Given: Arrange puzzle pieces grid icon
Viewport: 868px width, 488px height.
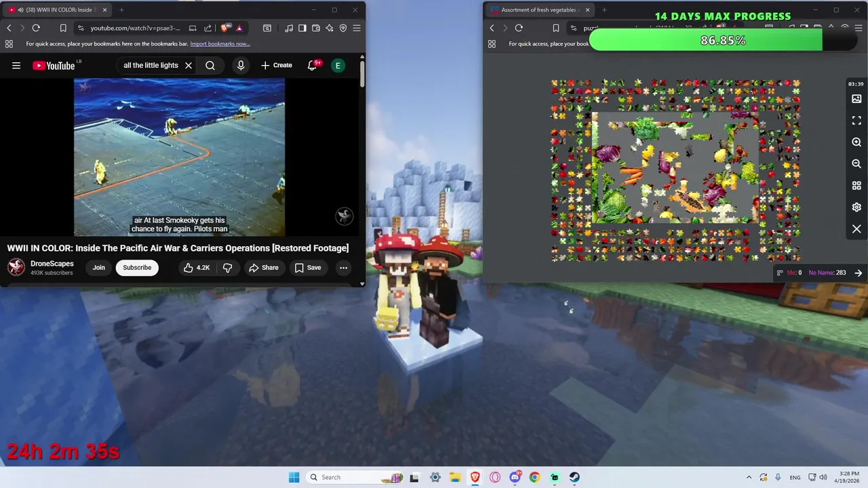Looking at the screenshot, I should click(856, 186).
